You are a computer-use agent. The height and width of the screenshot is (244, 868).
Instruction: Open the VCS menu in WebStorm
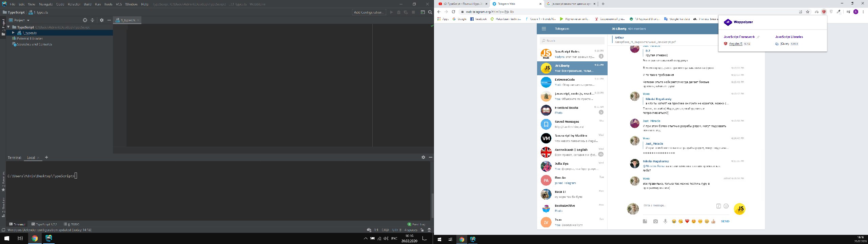pos(119,4)
